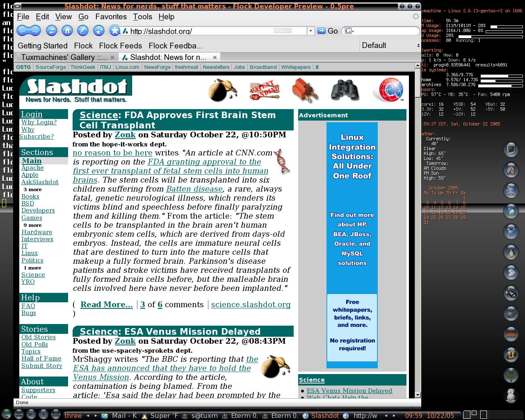Open the Login link in the sidebar

coord(32,114)
